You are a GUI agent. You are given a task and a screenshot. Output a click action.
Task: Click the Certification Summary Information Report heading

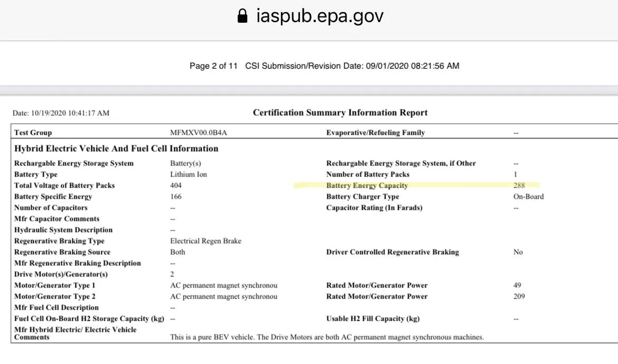point(340,113)
